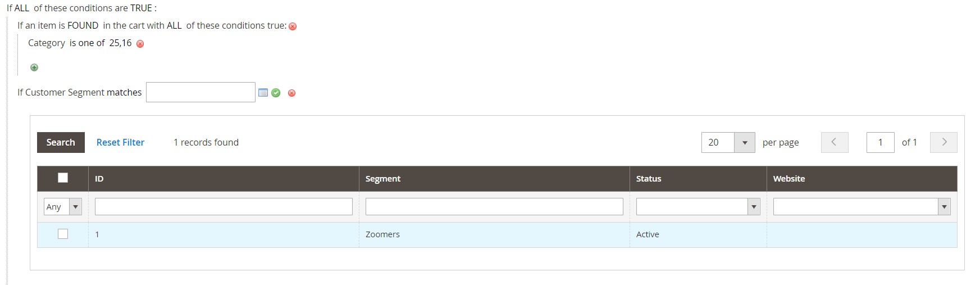Delete the Category condition with red icon
The image size is (980, 285).
(140, 44)
